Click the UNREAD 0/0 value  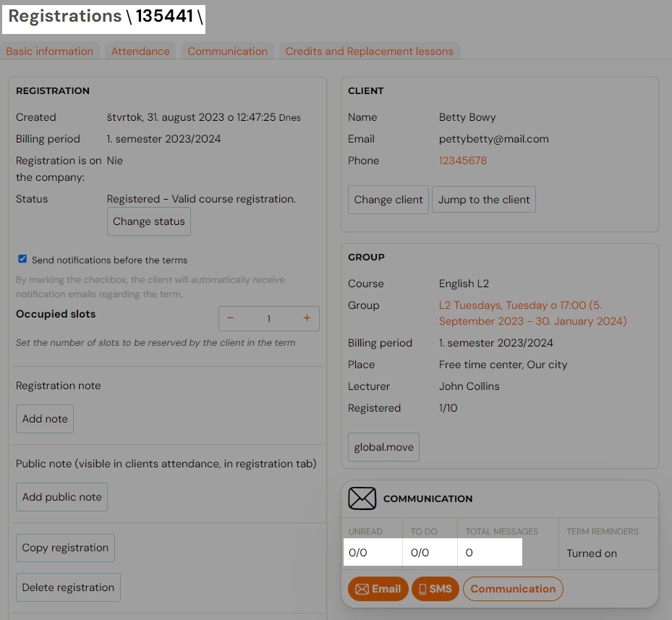click(358, 553)
